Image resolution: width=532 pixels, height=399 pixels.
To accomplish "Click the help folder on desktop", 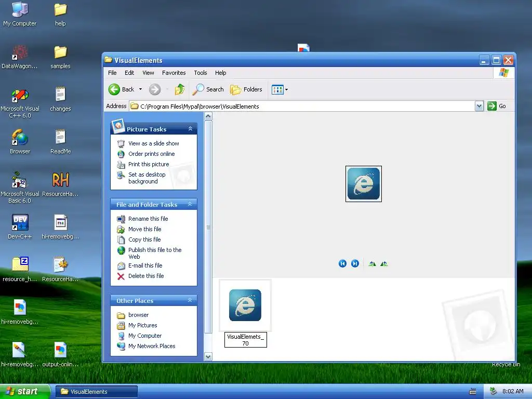I will pos(60,14).
